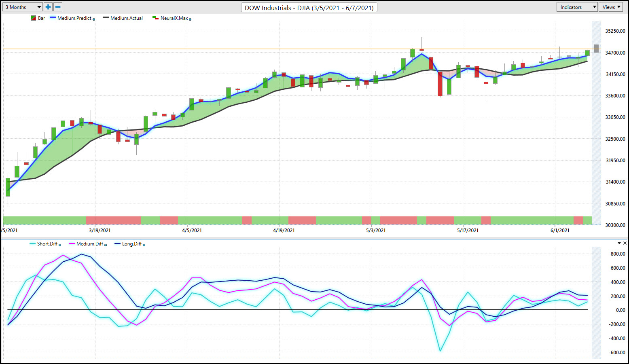Viewport: 629px width, 364px height.
Task: Click the 33050.00 price axis label
Action: click(x=615, y=117)
